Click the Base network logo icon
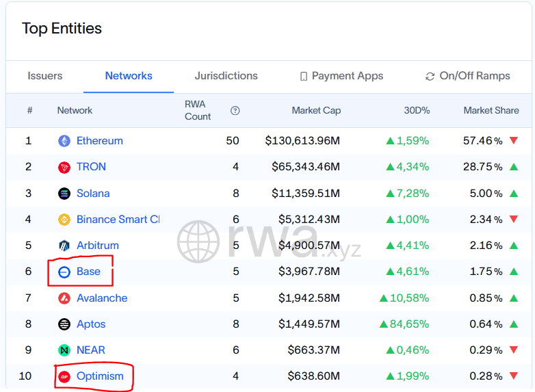Image resolution: width=535 pixels, height=392 pixels. (x=64, y=272)
